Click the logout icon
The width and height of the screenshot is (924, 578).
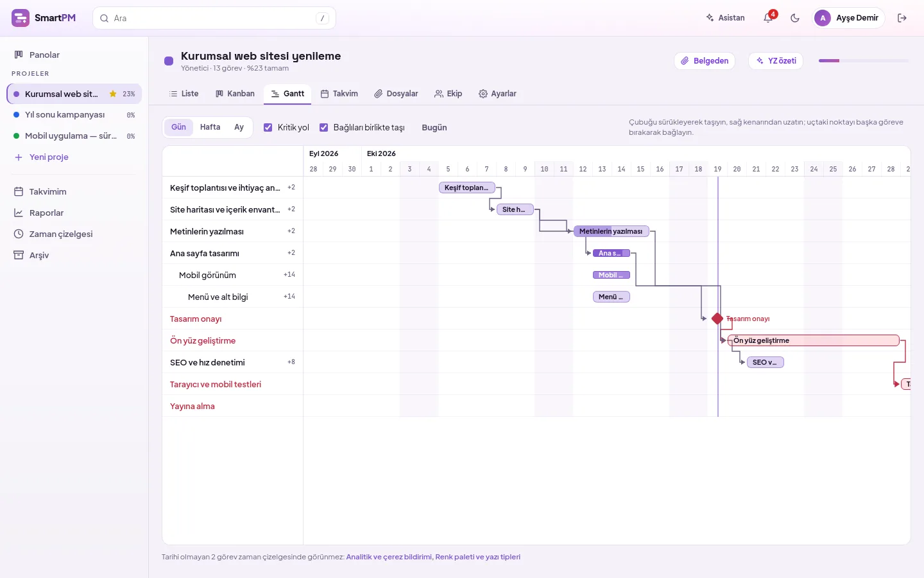point(902,18)
